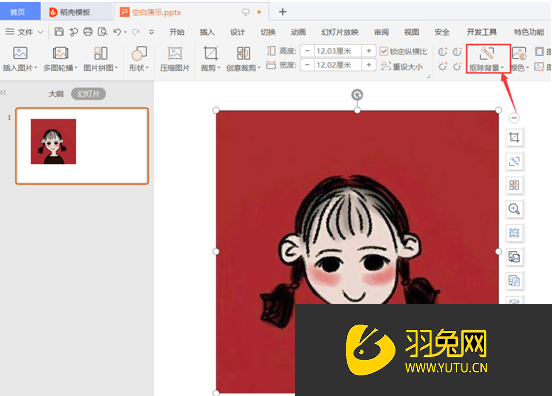Screen dimensions: 552x396
Task: Toggle 锁定纵横比 lock aspect ratio checkbox
Action: 384,52
